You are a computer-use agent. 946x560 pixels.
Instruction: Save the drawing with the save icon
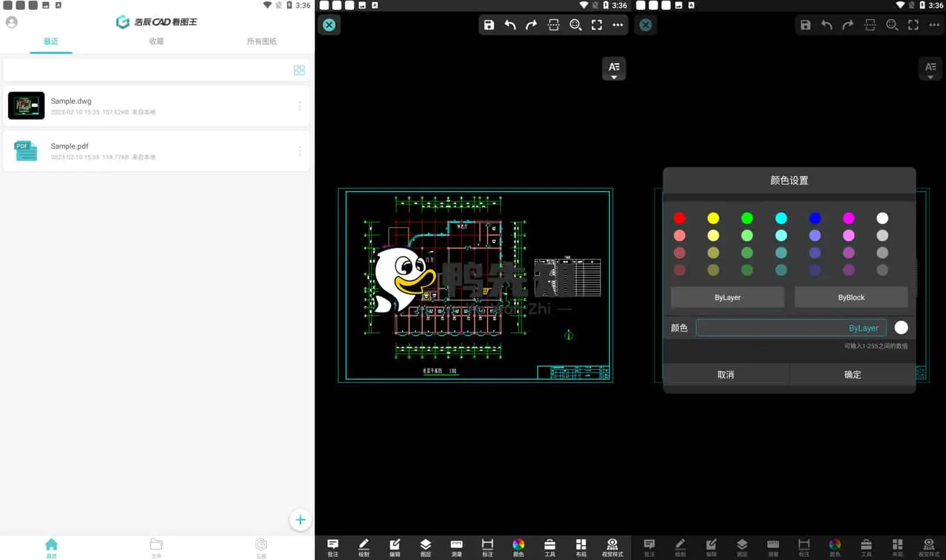(x=489, y=24)
